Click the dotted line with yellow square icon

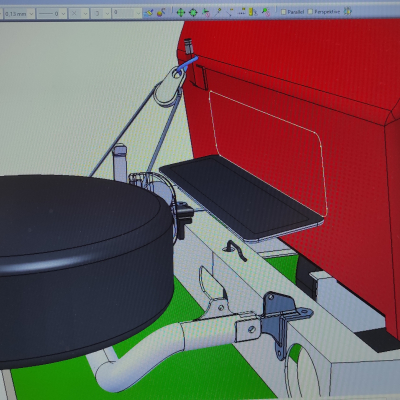(241, 13)
